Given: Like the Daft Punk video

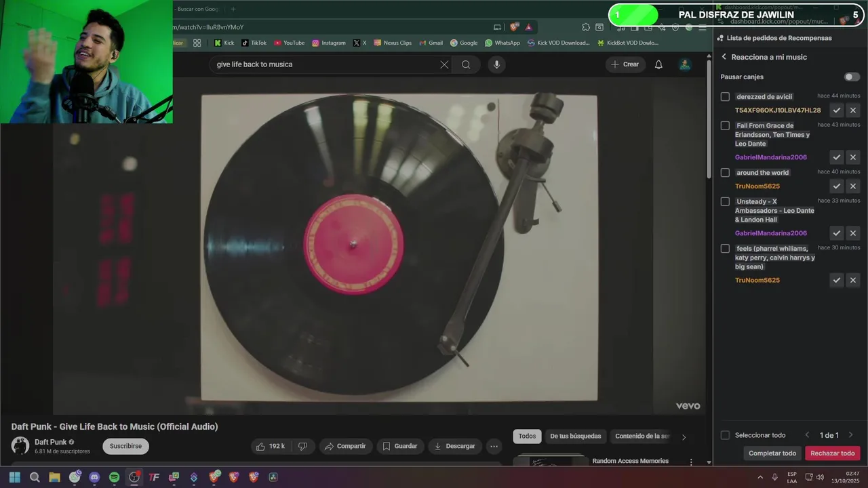Looking at the screenshot, I should coord(271,446).
